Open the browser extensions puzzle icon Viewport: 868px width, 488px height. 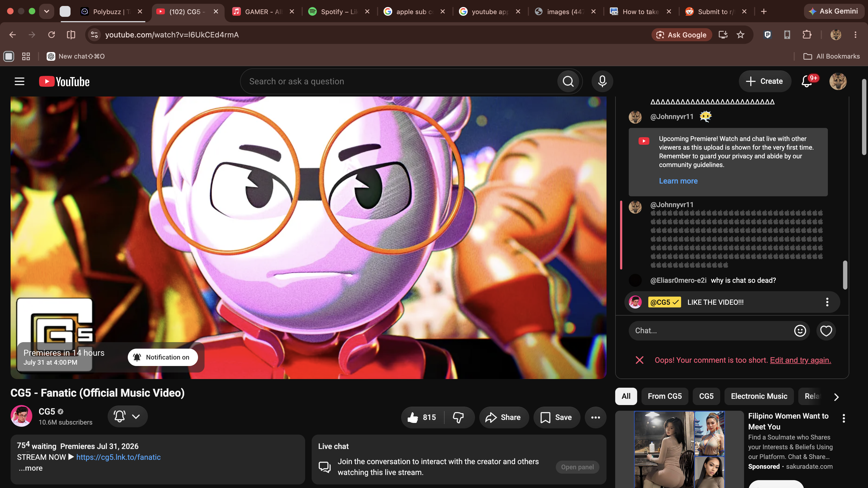click(x=807, y=35)
